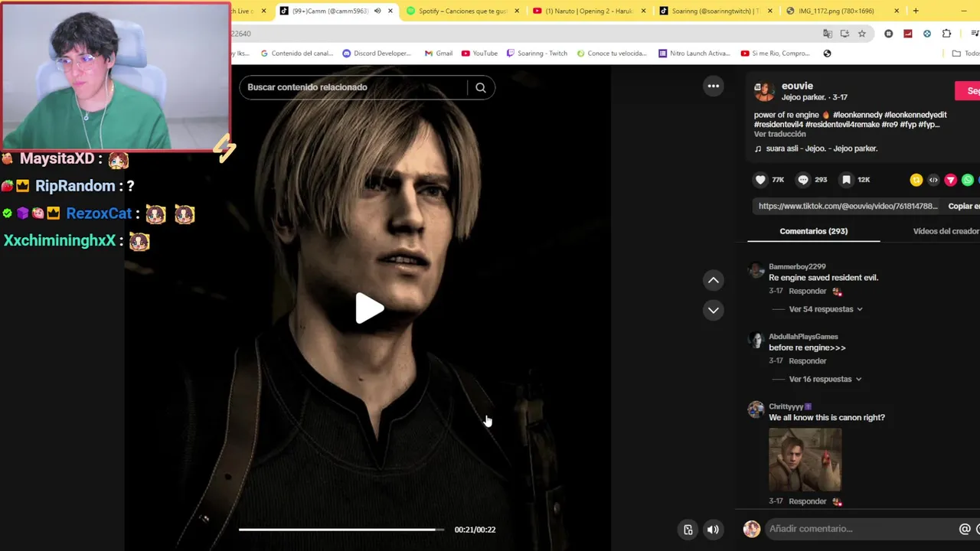
Task: Get embed code via the </> icon
Action: (933, 180)
